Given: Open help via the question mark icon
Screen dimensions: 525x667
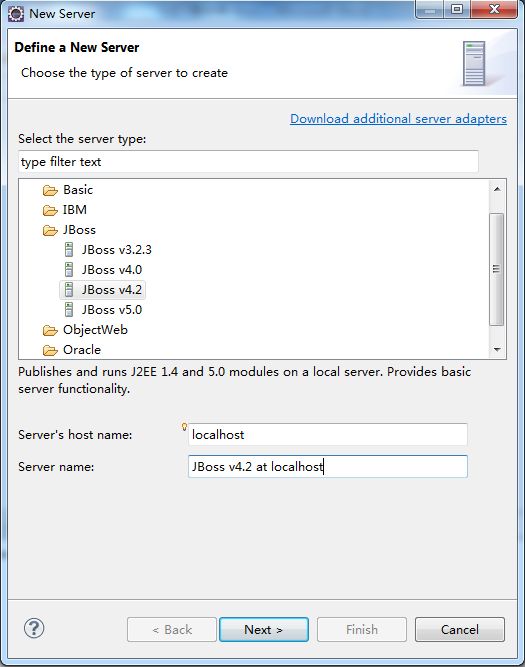Looking at the screenshot, I should 34,628.
